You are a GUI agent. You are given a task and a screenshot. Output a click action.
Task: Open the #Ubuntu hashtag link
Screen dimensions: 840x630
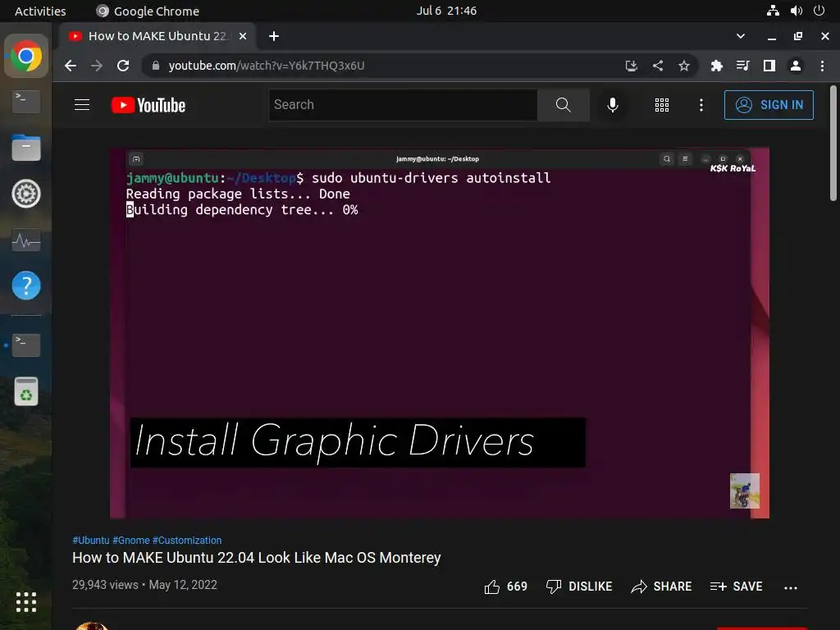[x=90, y=540]
